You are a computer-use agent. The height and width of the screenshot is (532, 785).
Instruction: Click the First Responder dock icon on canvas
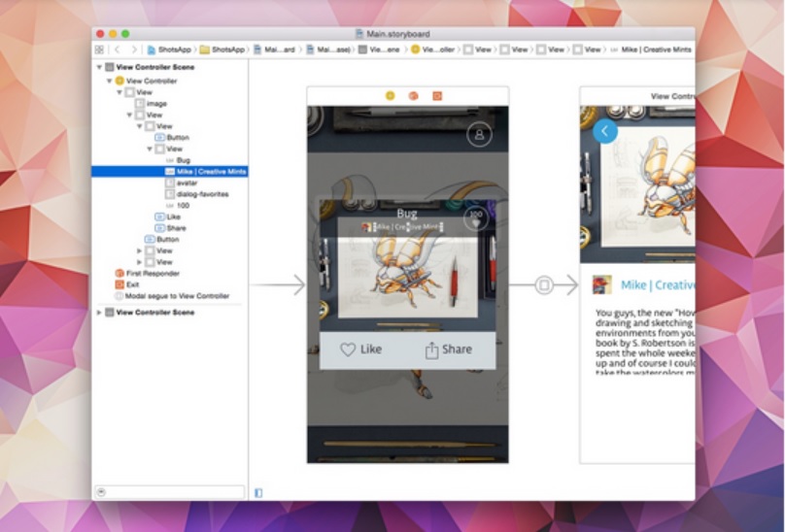pyautogui.click(x=414, y=95)
